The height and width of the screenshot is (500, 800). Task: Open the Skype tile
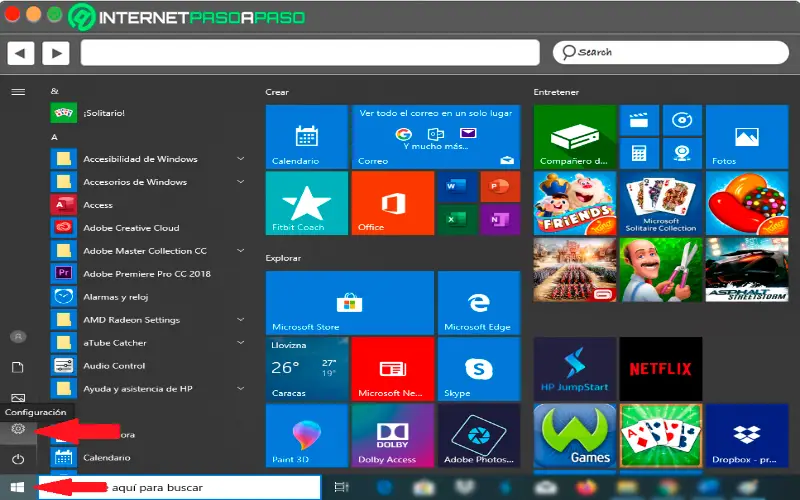pyautogui.click(x=479, y=369)
